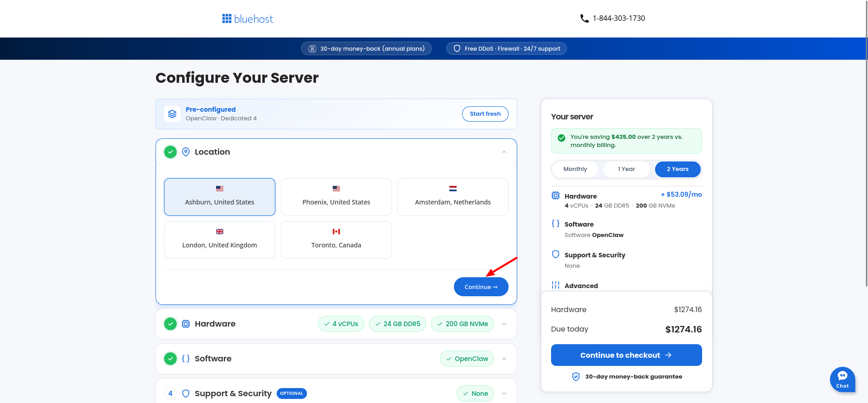Image resolution: width=868 pixels, height=403 pixels.
Task: Click the Pre-configured layers icon
Action: [172, 114]
